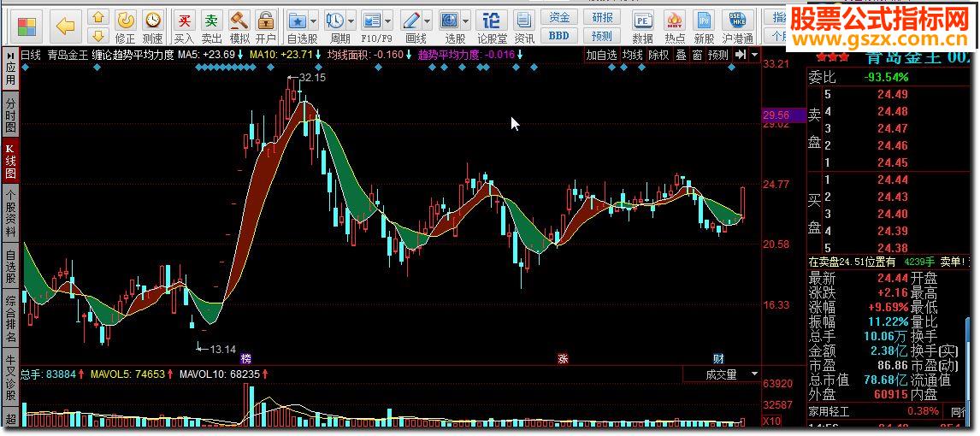Image resolution: width=980 pixels, height=436 pixels.
Task: Toggle the 均线 moving average button
Action: pos(633,55)
